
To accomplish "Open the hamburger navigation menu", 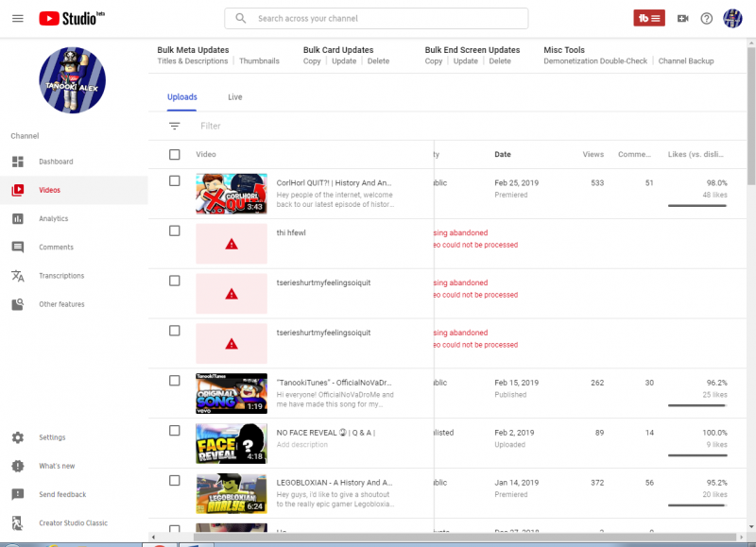I will point(17,18).
